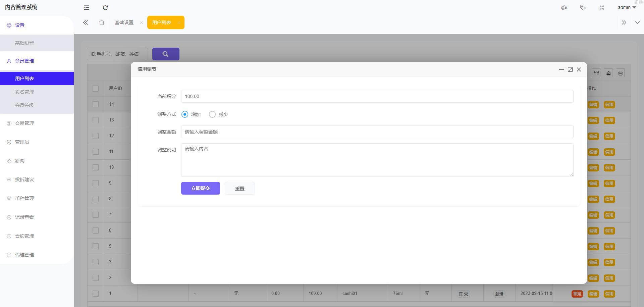Click the purple search button

(166, 54)
